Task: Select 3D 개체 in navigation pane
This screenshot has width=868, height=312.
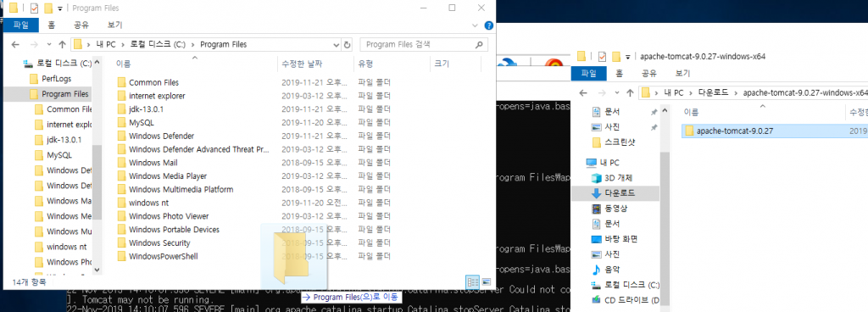Action: tap(612, 178)
